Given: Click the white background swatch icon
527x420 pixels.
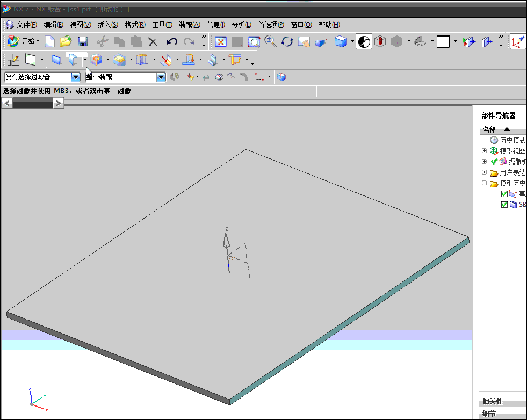Looking at the screenshot, I should (x=443, y=42).
